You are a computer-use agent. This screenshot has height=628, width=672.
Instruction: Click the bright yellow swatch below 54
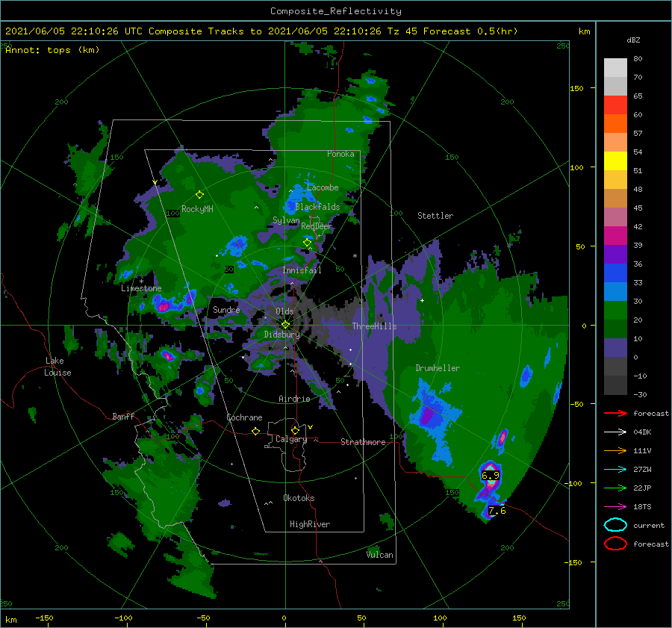coord(615,161)
